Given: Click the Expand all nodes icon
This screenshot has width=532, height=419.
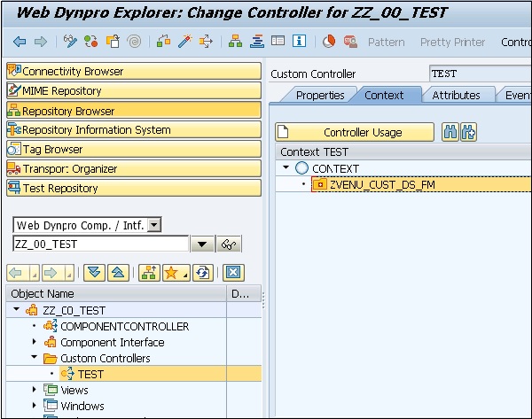Looking at the screenshot, I should (97, 272).
